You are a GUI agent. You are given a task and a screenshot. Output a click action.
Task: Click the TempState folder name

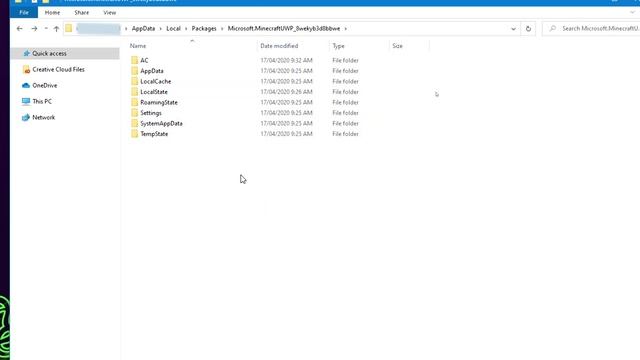click(154, 134)
